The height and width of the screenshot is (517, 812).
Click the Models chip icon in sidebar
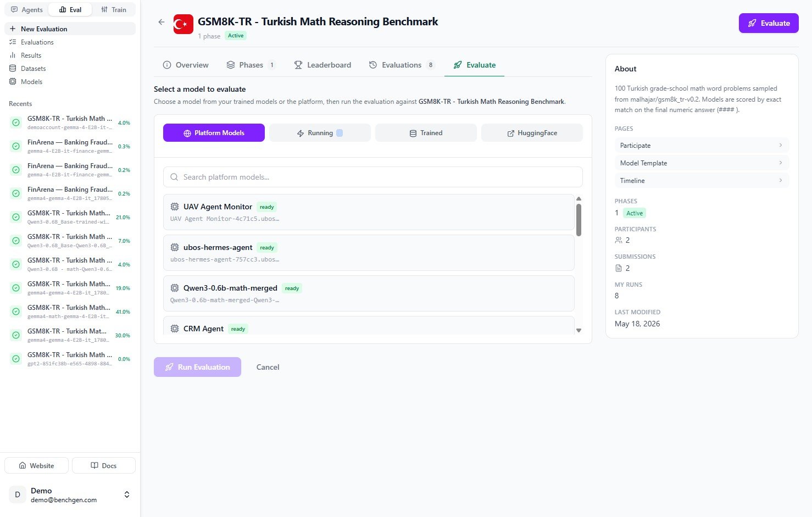click(x=13, y=81)
